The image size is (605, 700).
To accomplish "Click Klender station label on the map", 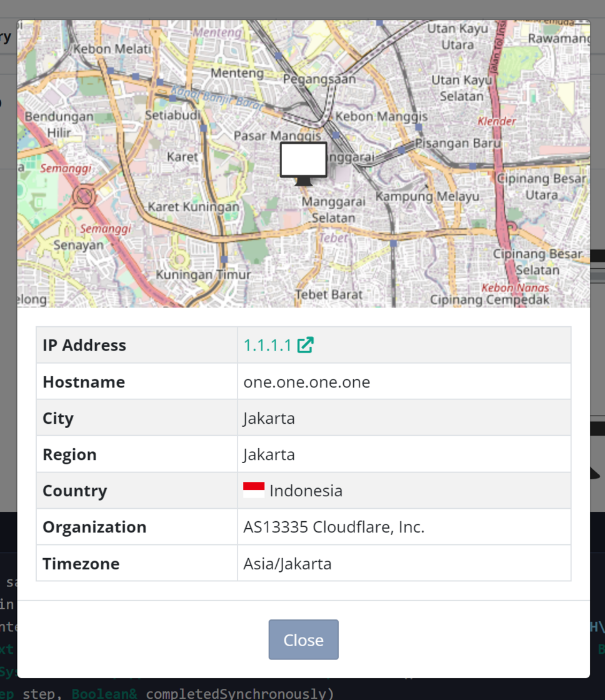I will 496,121.
